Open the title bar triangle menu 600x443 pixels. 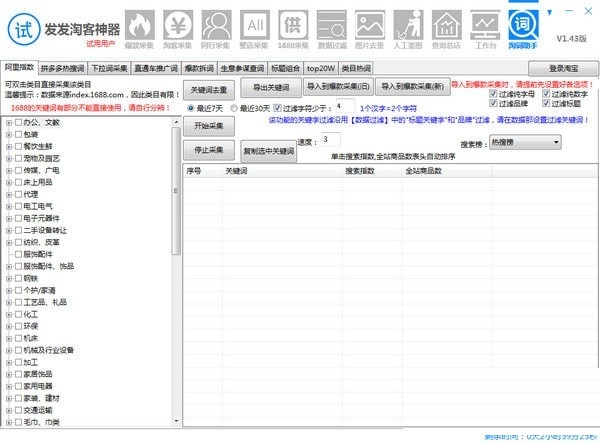click(550, 13)
